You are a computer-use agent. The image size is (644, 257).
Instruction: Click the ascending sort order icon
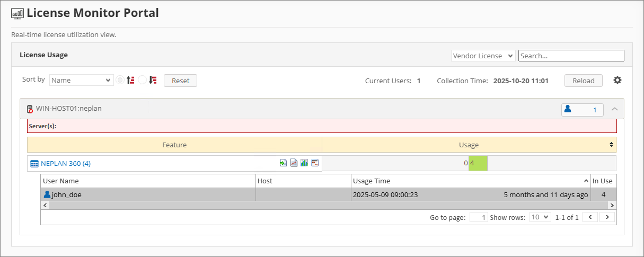130,81
